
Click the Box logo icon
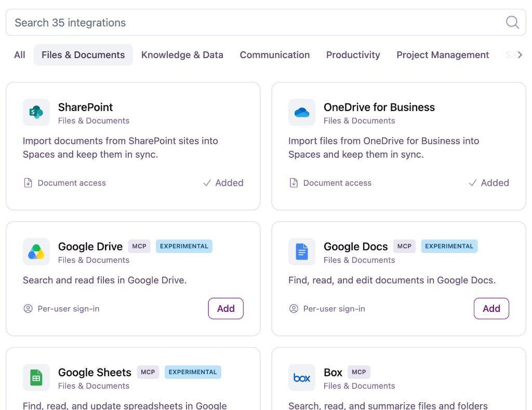point(302,377)
